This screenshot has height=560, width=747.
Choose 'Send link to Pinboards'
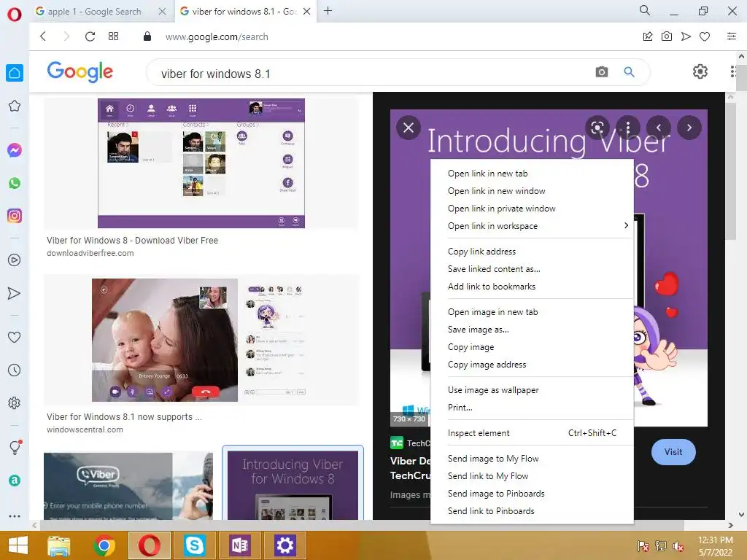[x=532, y=511]
